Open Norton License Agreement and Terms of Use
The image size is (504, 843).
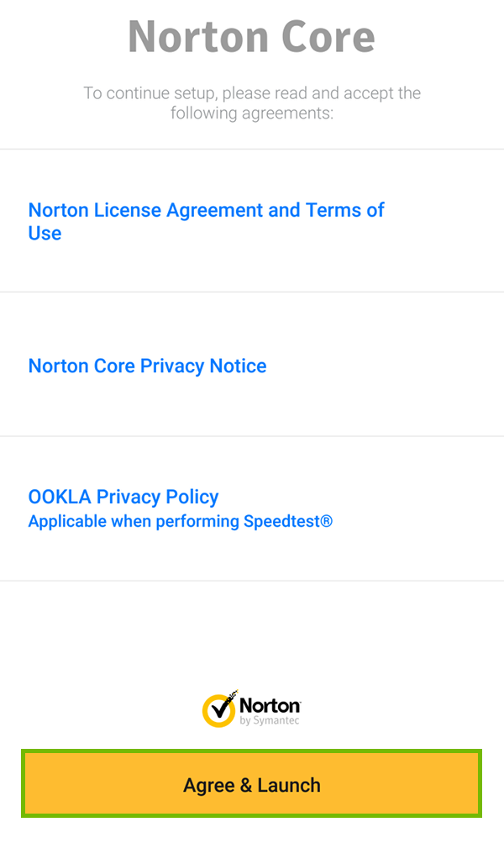pyautogui.click(x=206, y=221)
